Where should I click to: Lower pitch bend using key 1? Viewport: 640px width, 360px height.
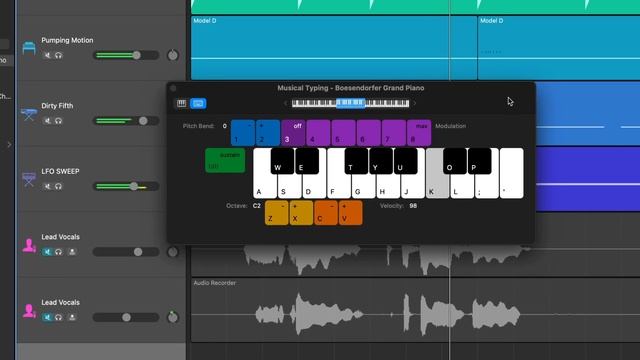[243, 133]
